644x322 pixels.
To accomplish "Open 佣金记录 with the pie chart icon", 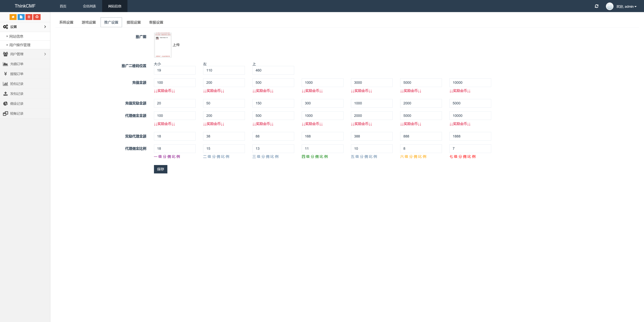I will pyautogui.click(x=17, y=104).
